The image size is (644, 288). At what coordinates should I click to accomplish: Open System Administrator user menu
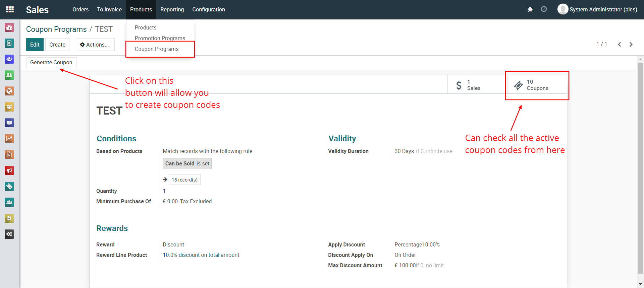pos(597,9)
